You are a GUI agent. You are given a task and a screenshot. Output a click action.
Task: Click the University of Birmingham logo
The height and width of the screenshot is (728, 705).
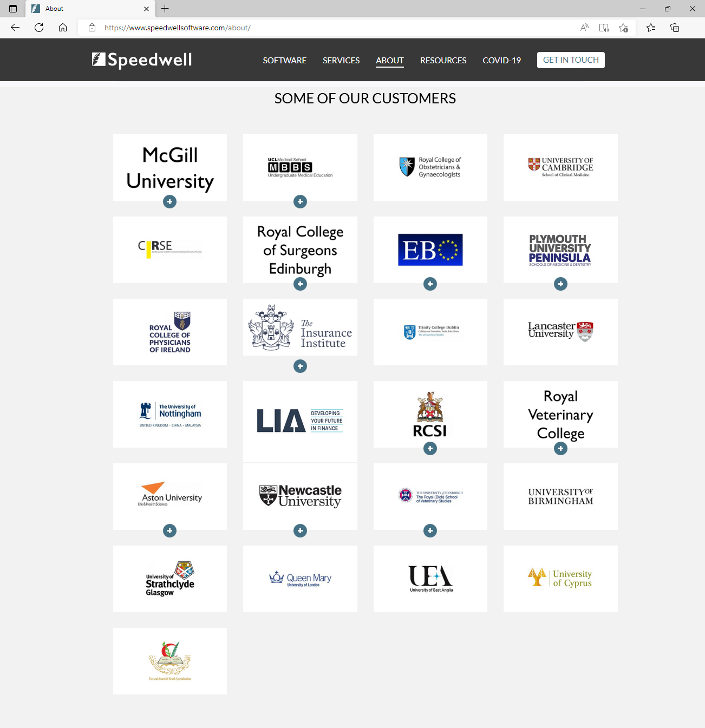click(560, 497)
